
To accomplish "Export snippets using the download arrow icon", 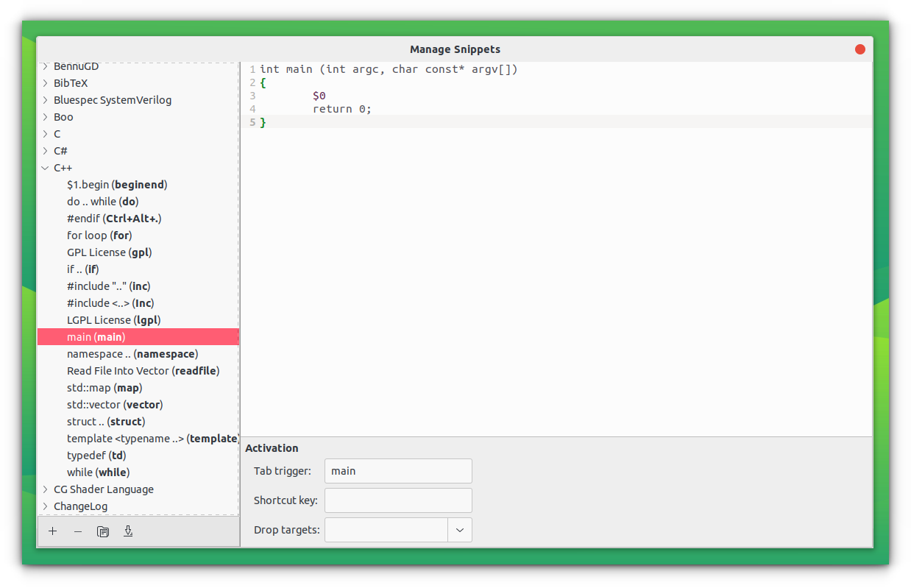I will tap(128, 531).
